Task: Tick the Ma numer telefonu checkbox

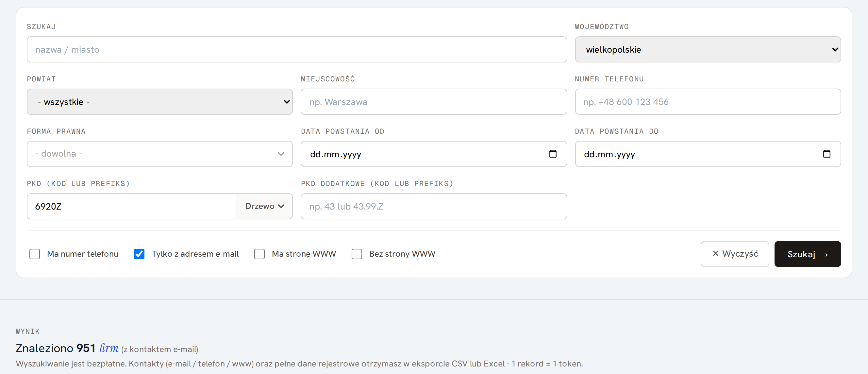Action: [35, 254]
